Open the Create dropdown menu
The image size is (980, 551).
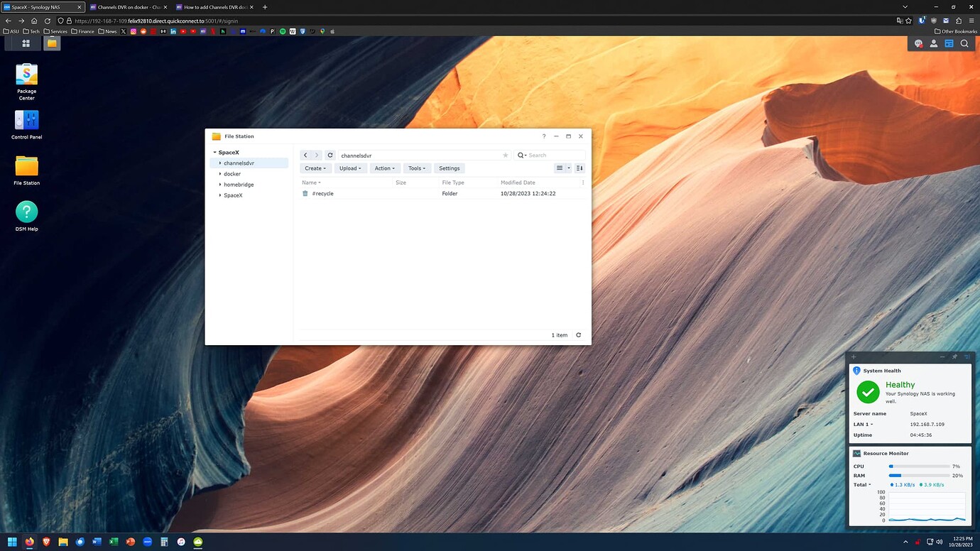315,168
